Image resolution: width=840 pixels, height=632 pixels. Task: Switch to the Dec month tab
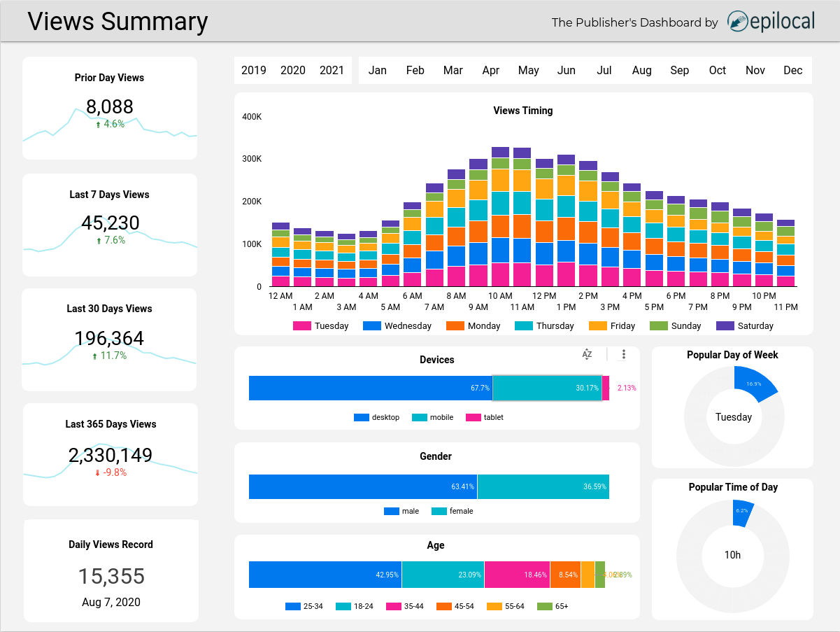[x=793, y=70]
